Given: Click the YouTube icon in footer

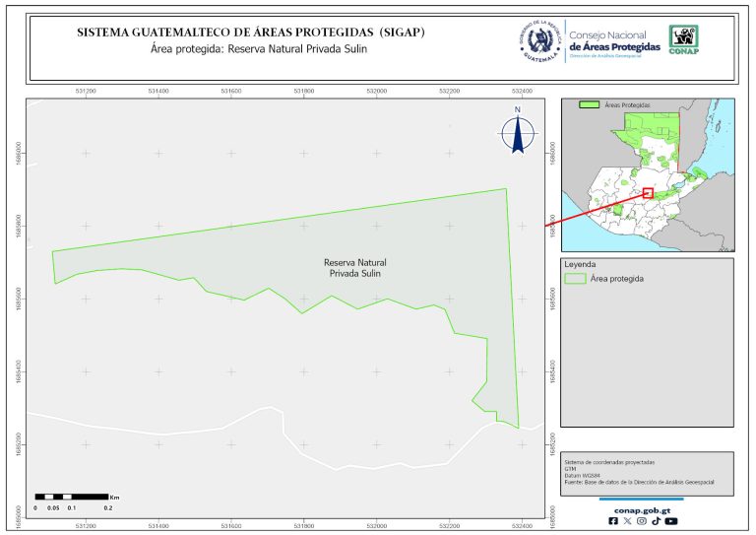Looking at the screenshot, I should pos(670,521).
